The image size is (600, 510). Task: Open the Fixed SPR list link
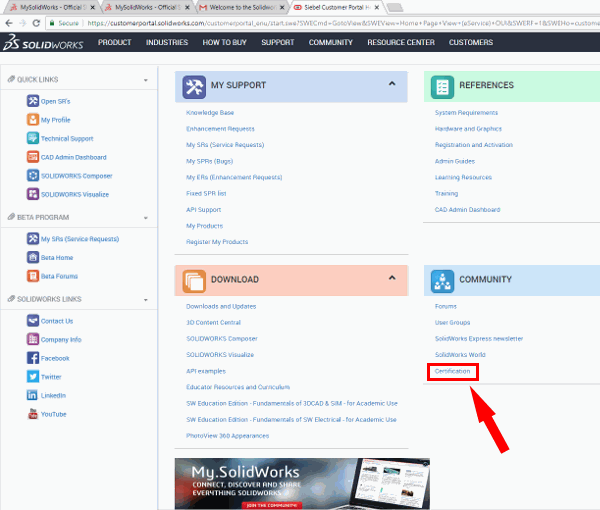pos(206,193)
